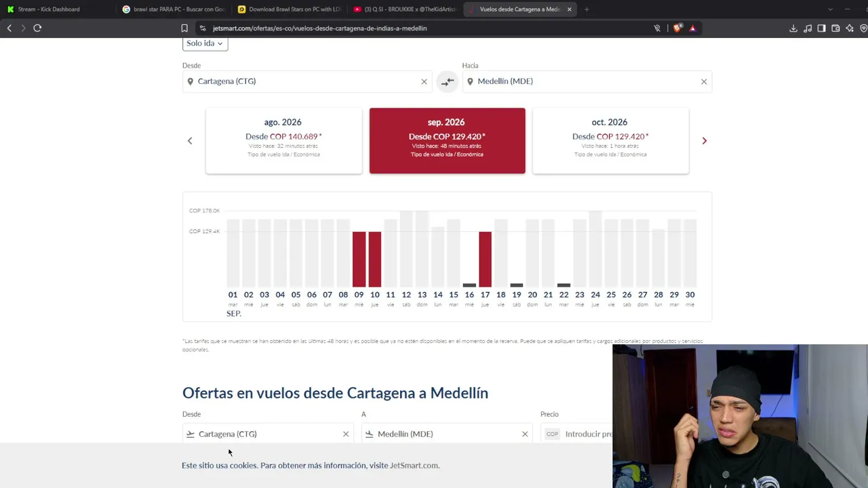Edit the Desde Cartagena (CTG) search field
The image size is (868, 488).
pyautogui.click(x=308, y=81)
